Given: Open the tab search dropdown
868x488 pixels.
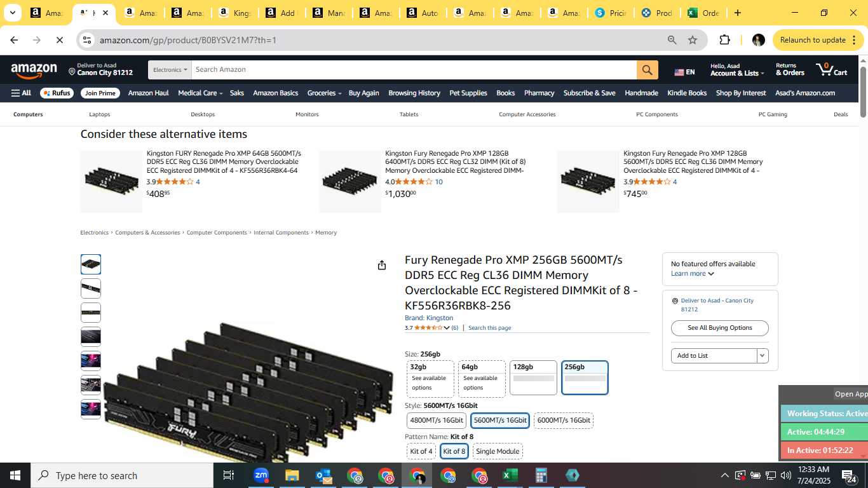Looking at the screenshot, I should 12,13.
